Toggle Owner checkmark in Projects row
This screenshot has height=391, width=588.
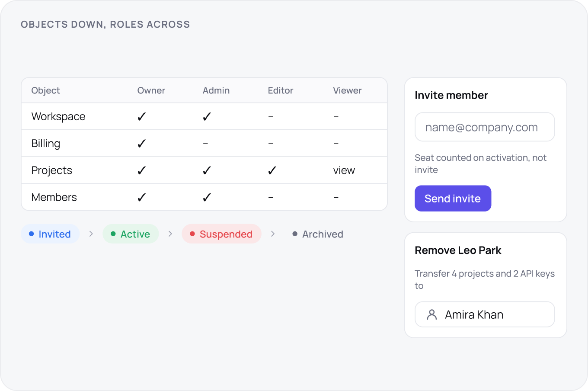(x=141, y=170)
